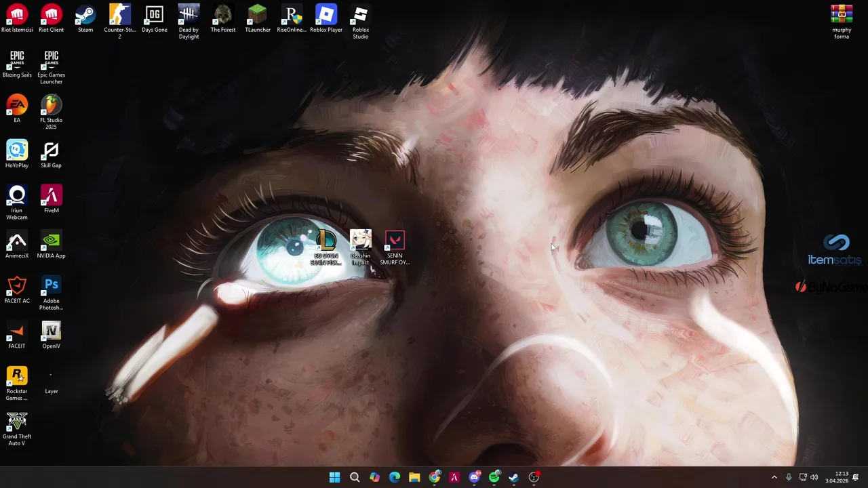Launch Copilot from the taskbar
The image size is (868, 488).
click(x=374, y=477)
